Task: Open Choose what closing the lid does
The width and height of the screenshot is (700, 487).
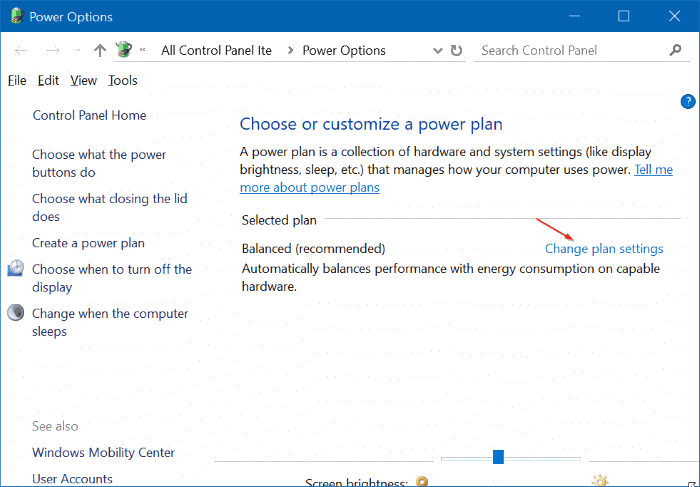Action: (110, 208)
